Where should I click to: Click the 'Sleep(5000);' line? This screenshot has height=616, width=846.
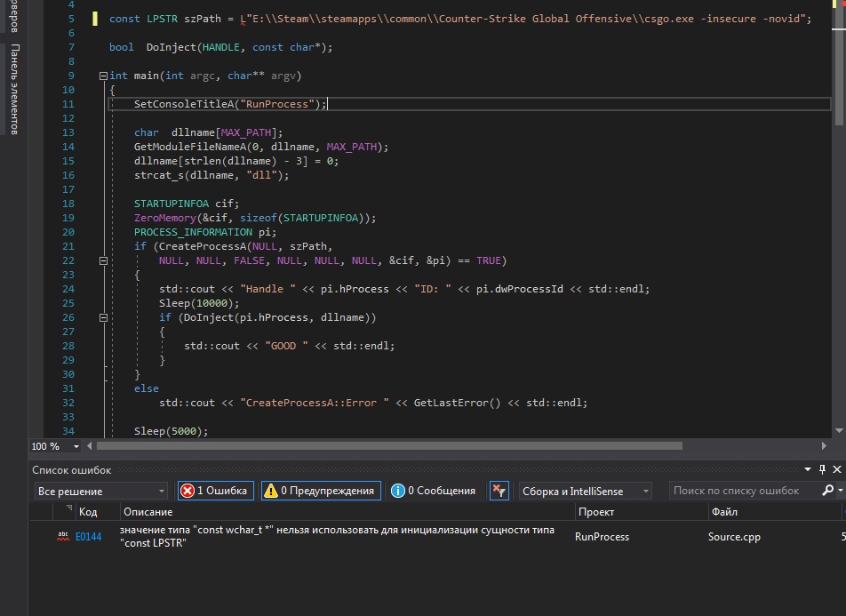coord(171,431)
